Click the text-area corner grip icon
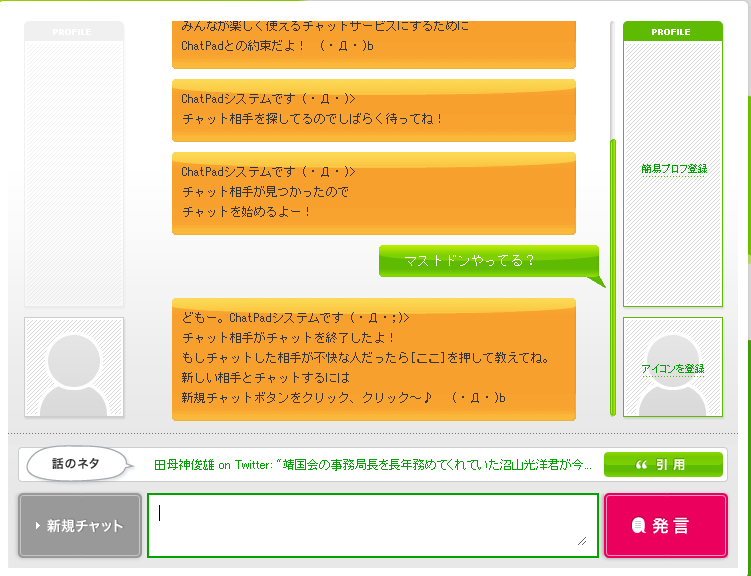 click(582, 541)
